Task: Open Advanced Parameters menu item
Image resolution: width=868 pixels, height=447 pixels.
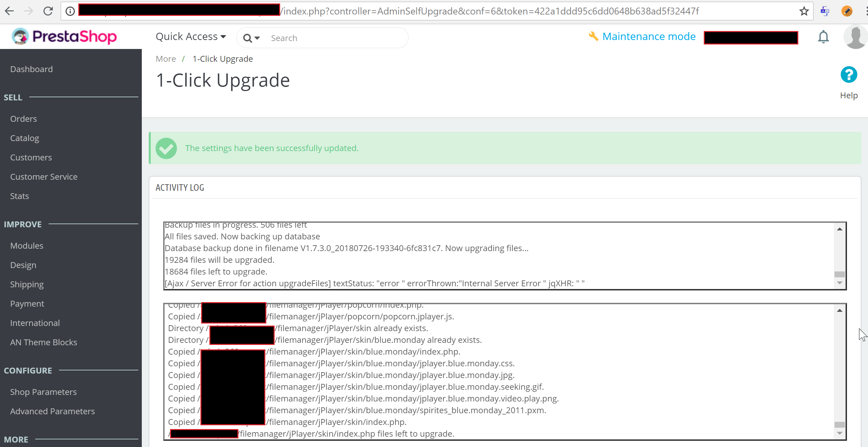Action: pos(52,411)
